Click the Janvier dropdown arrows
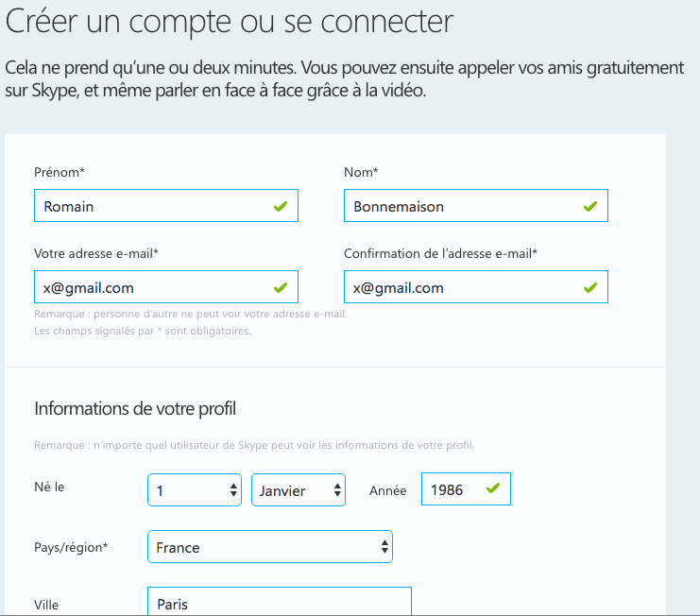This screenshot has height=616, width=700. point(337,490)
